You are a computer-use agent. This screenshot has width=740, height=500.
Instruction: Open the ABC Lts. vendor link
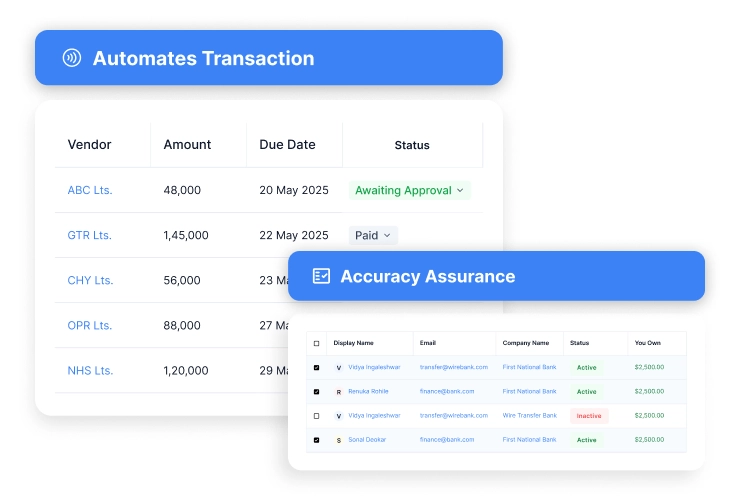tap(89, 190)
